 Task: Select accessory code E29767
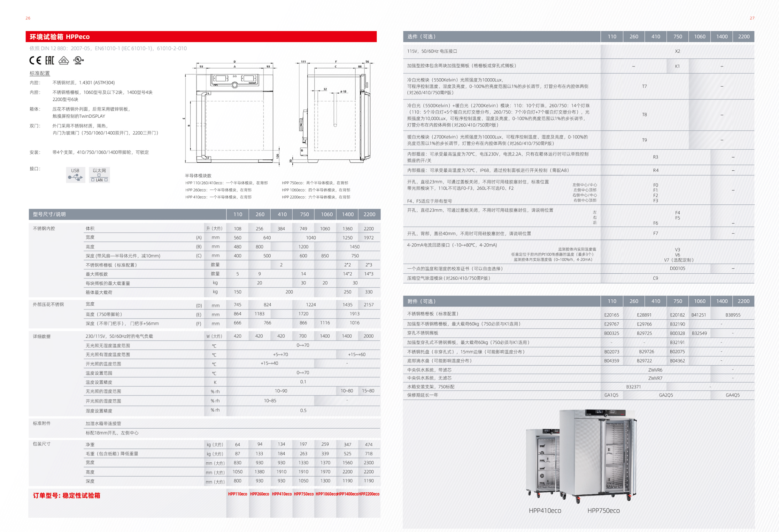611,324
